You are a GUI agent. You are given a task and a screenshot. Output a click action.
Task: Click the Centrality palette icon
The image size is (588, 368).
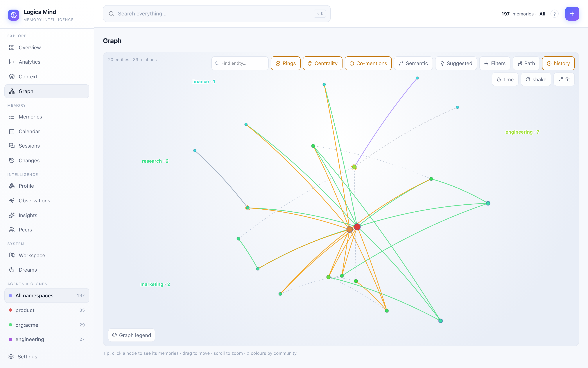click(310, 63)
